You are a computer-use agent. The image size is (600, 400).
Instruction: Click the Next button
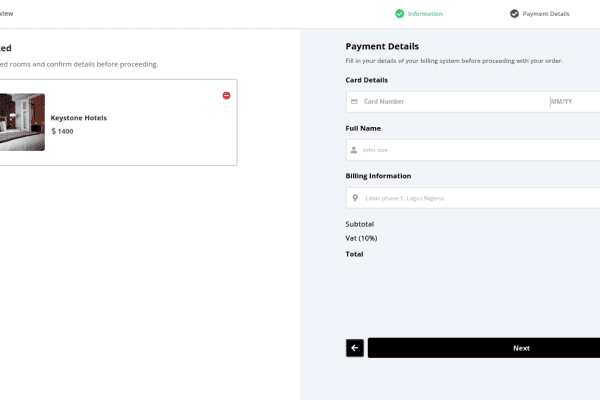coord(484,348)
